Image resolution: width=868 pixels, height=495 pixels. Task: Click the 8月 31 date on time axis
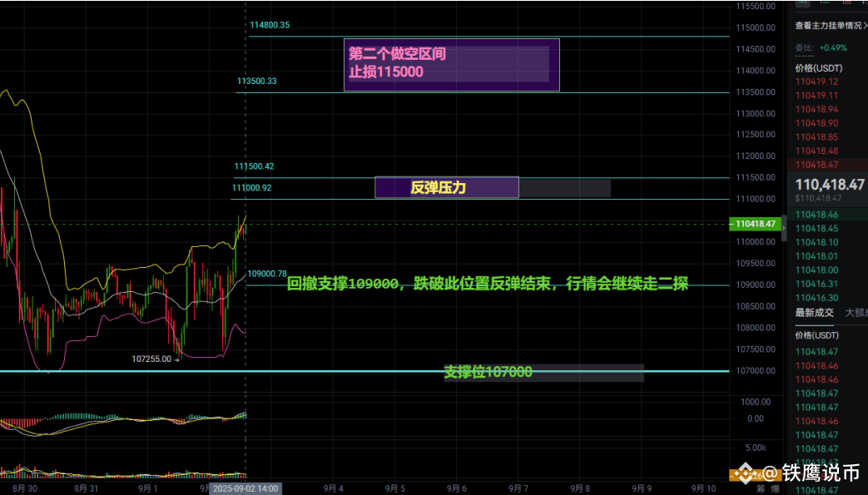(87, 488)
